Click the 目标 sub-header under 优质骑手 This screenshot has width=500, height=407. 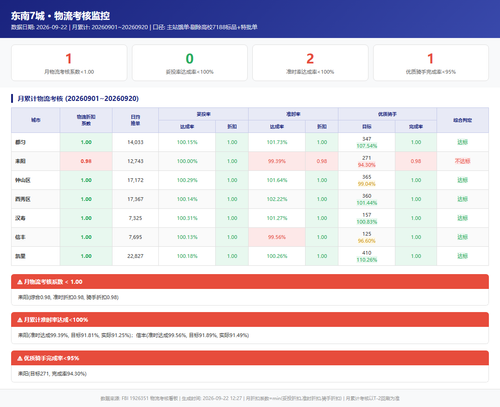point(367,126)
